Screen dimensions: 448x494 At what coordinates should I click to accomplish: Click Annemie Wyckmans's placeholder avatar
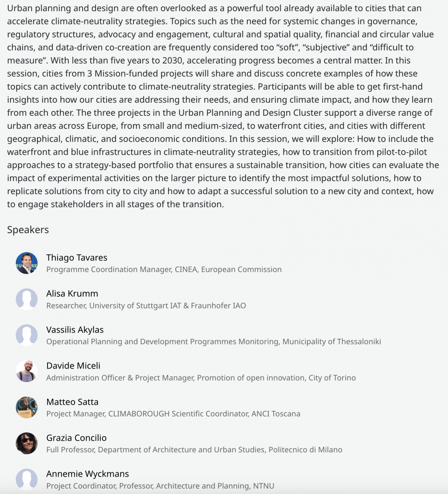tap(27, 479)
